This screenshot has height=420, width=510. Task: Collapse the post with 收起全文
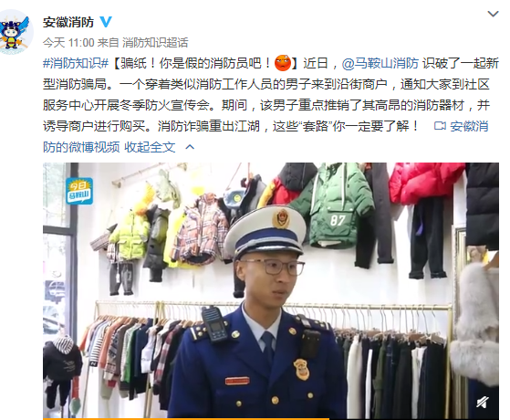[x=150, y=147]
